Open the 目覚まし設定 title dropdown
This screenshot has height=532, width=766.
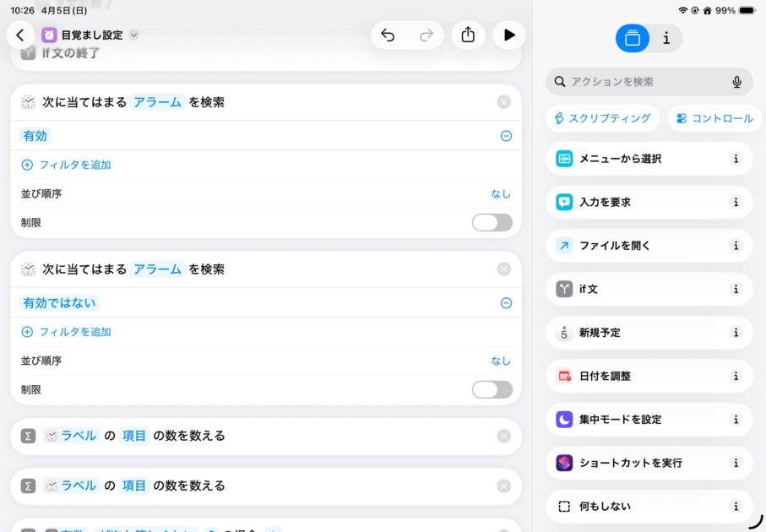pyautogui.click(x=134, y=35)
